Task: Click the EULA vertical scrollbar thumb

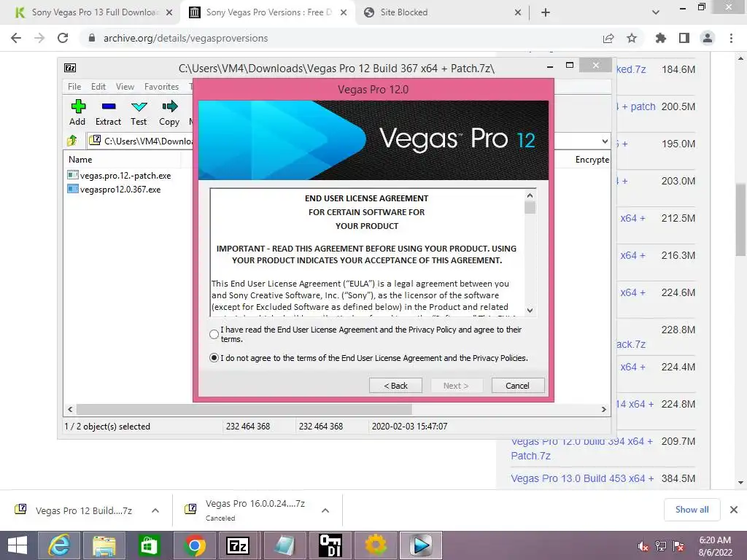Action: 530,207
